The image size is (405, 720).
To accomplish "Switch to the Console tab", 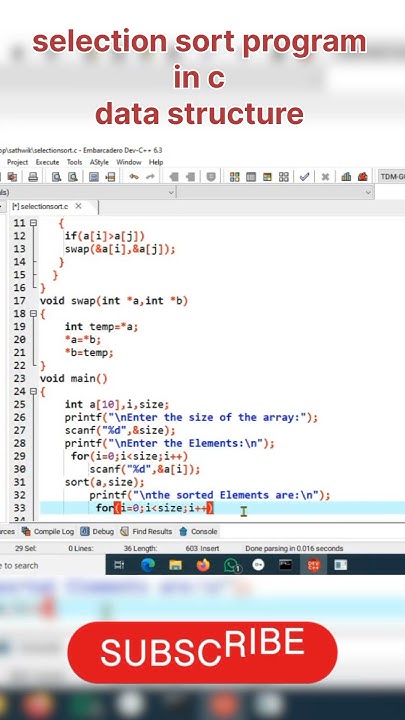I will pyautogui.click(x=198, y=532).
